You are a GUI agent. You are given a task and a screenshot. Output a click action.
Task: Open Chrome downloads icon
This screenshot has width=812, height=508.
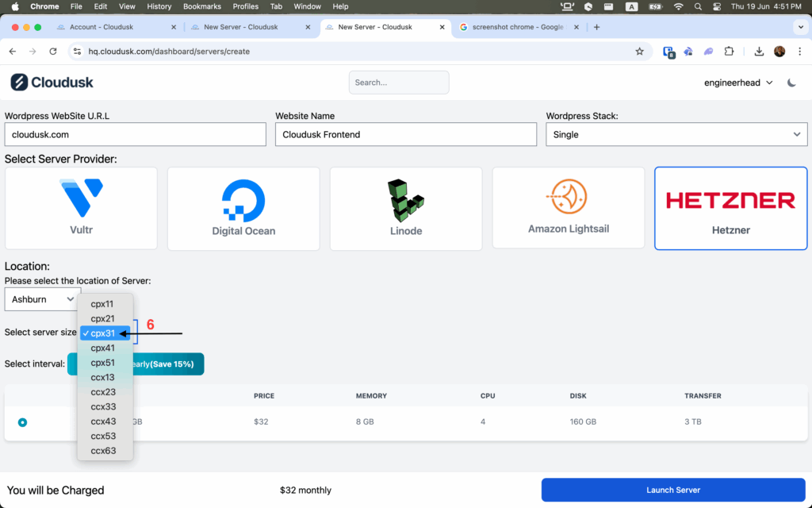point(759,52)
